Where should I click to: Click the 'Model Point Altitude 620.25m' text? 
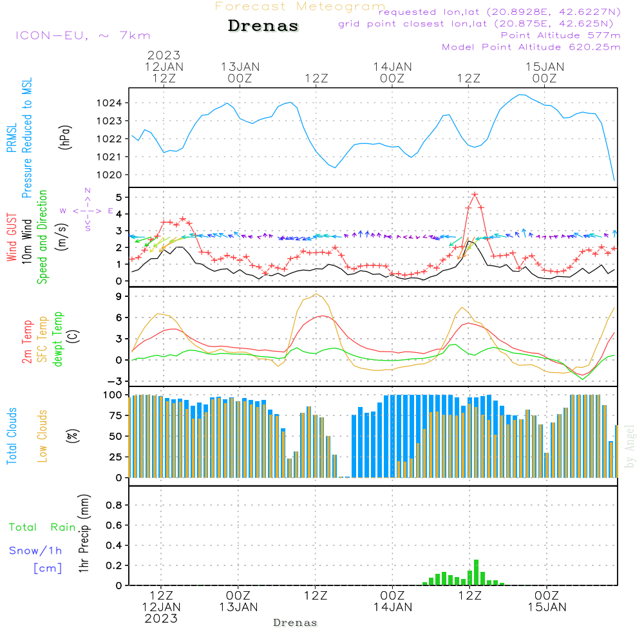point(531,47)
